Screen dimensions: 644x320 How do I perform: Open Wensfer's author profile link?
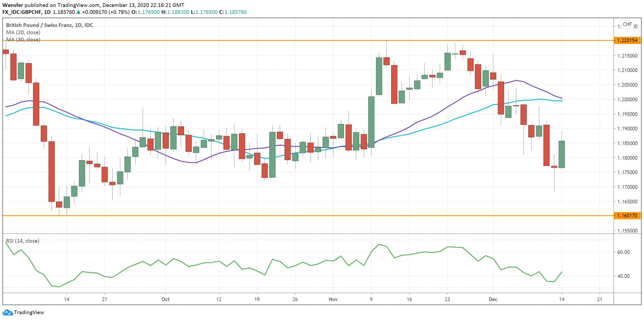click(x=13, y=5)
